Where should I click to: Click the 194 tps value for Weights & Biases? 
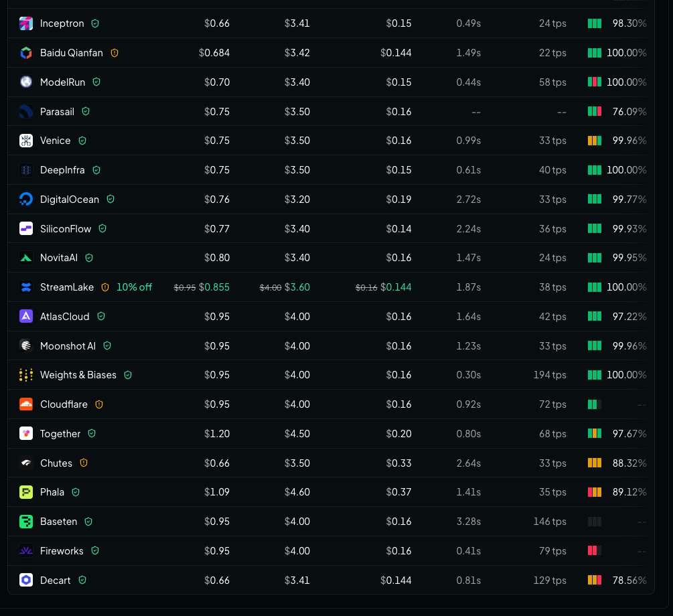549,375
